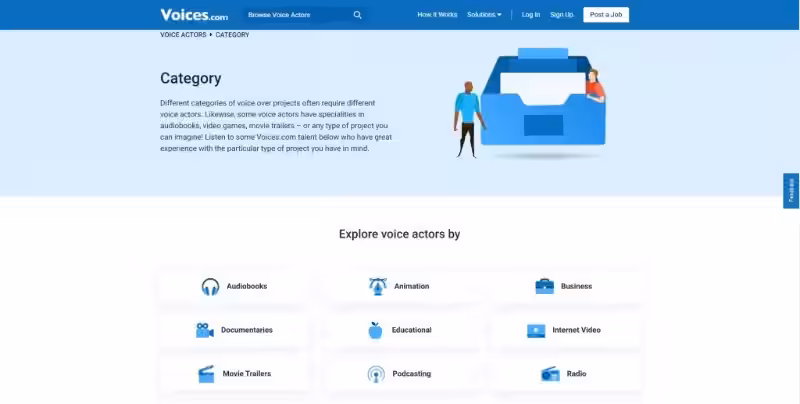This screenshot has width=800, height=404.
Task: Go to Voice Actors breadcrumb link
Action: [182, 35]
